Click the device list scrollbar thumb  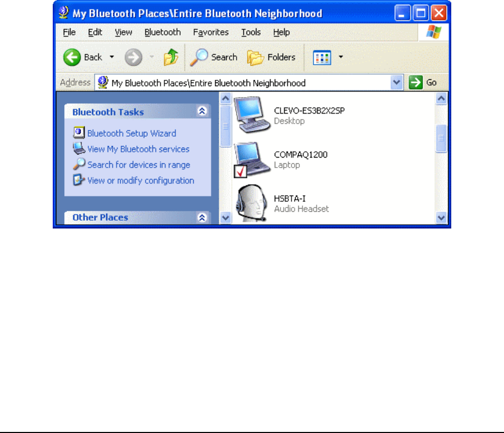pyautogui.click(x=441, y=138)
